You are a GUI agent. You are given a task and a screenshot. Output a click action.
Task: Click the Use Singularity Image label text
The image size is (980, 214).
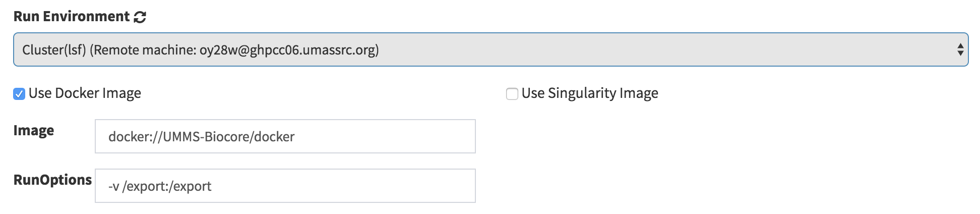[x=590, y=93]
